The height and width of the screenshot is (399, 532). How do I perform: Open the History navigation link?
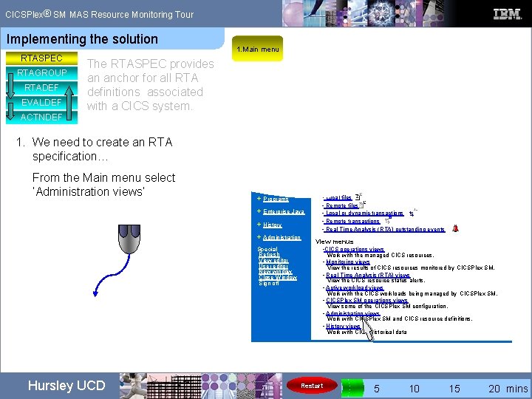click(273, 225)
